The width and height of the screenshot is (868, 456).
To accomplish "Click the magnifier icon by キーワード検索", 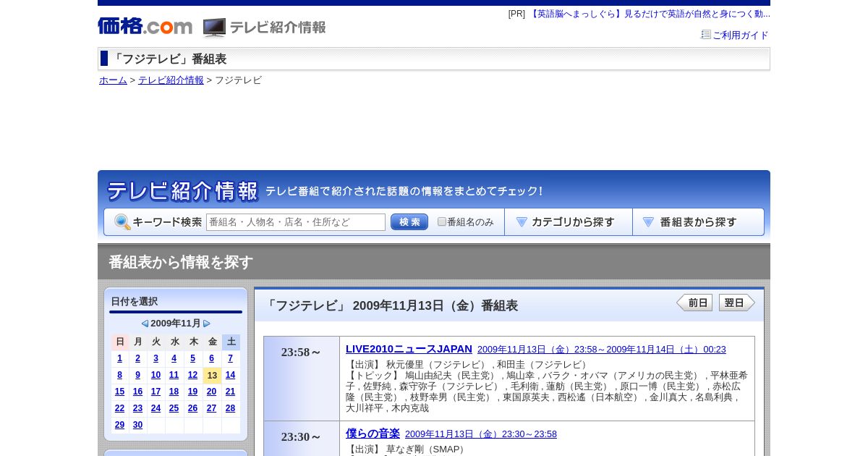I will coord(122,222).
